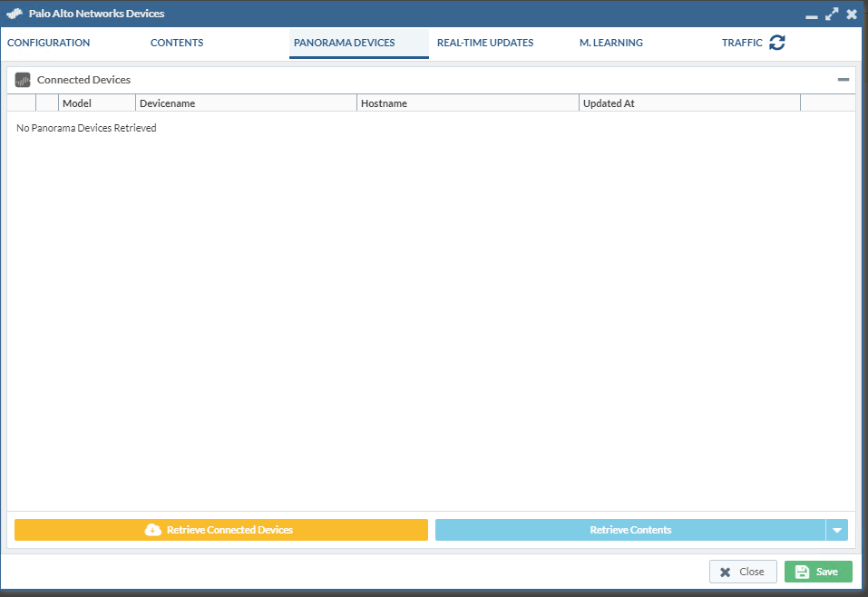Click the cloud download icon on the yellow button
The width and height of the screenshot is (868, 597).
pos(152,530)
